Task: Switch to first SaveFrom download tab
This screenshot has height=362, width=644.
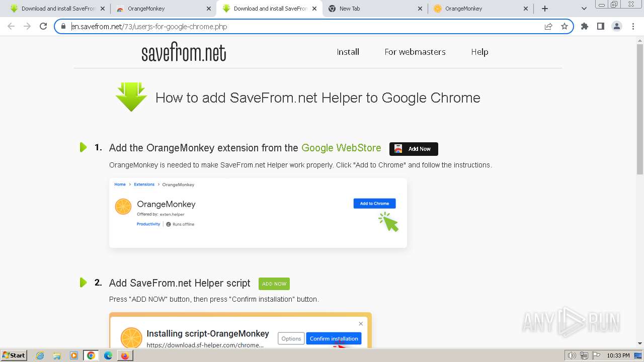Action: (x=57, y=9)
